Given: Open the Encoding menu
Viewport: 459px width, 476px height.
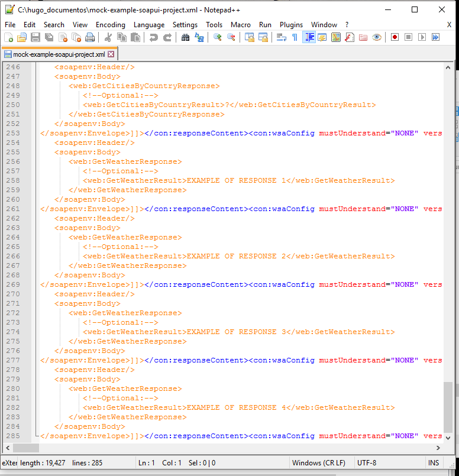Looking at the screenshot, I should coord(111,25).
